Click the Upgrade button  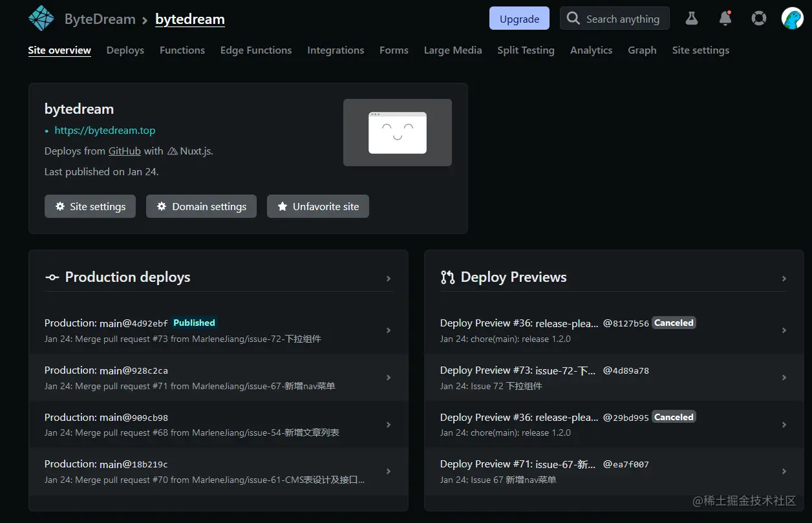pos(519,19)
